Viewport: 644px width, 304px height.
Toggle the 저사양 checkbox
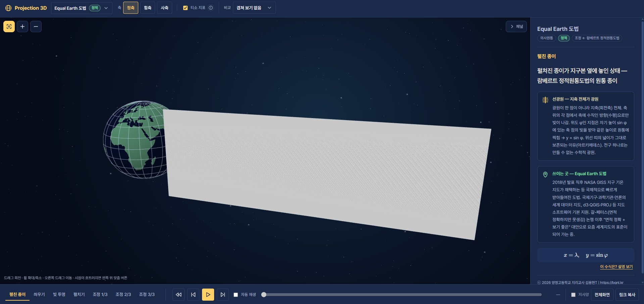point(573,295)
